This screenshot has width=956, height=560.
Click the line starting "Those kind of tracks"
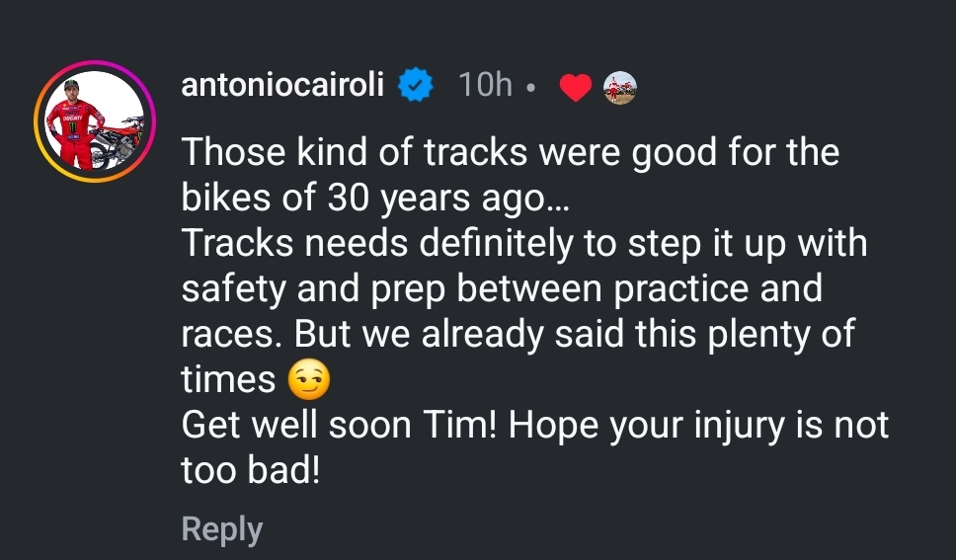point(510,153)
